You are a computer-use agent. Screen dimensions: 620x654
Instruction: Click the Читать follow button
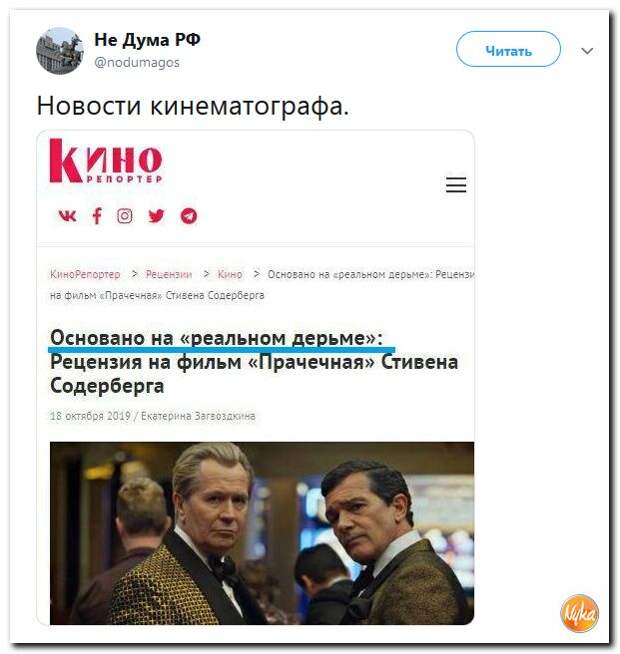point(508,49)
